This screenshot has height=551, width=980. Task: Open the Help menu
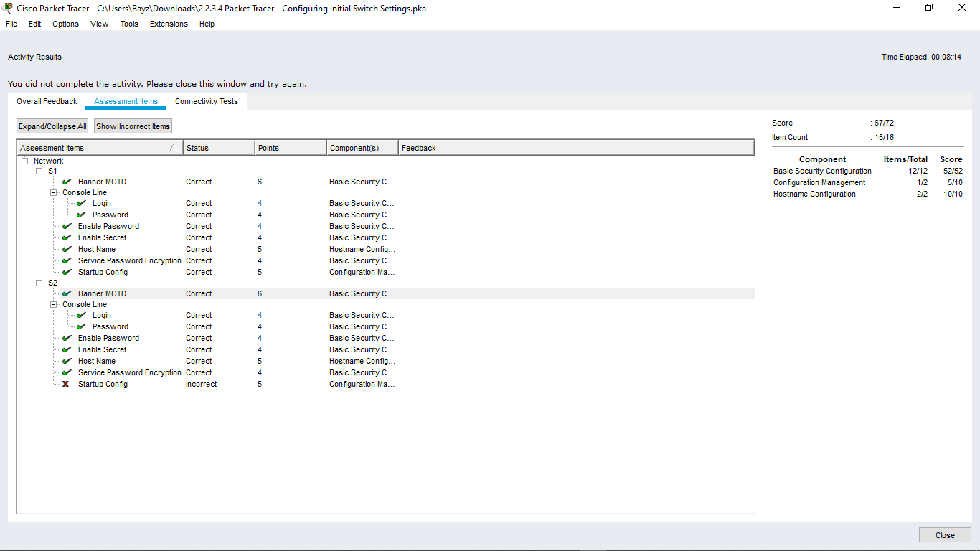pyautogui.click(x=207, y=24)
